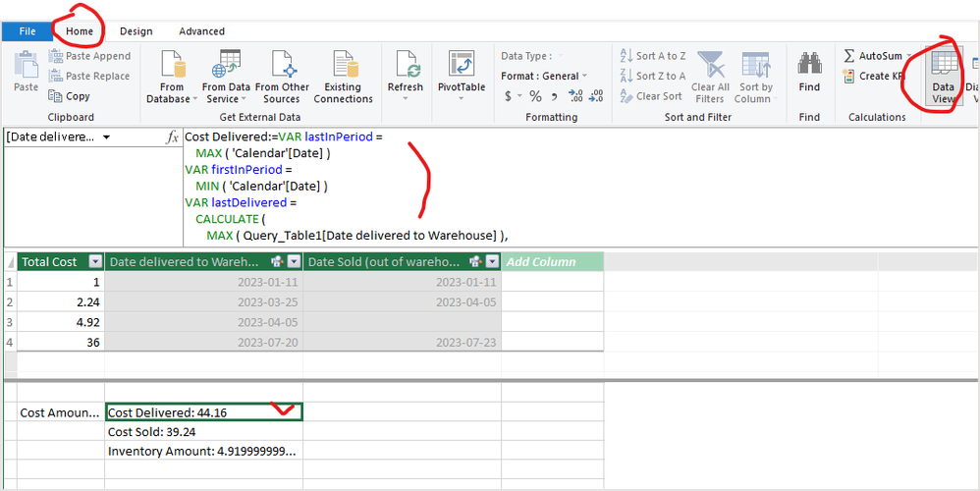Image resolution: width=980 pixels, height=491 pixels.
Task: Click Sort A to Z
Action: tap(652, 56)
